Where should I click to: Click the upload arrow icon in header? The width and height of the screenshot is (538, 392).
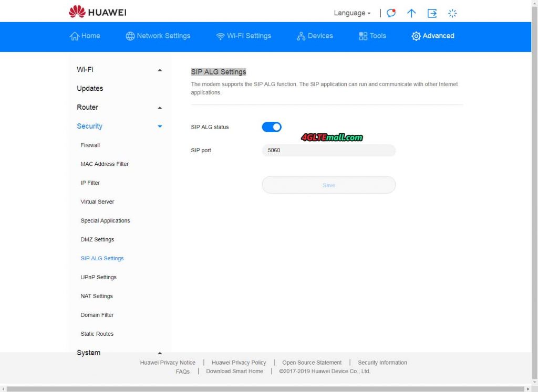pyautogui.click(x=411, y=13)
